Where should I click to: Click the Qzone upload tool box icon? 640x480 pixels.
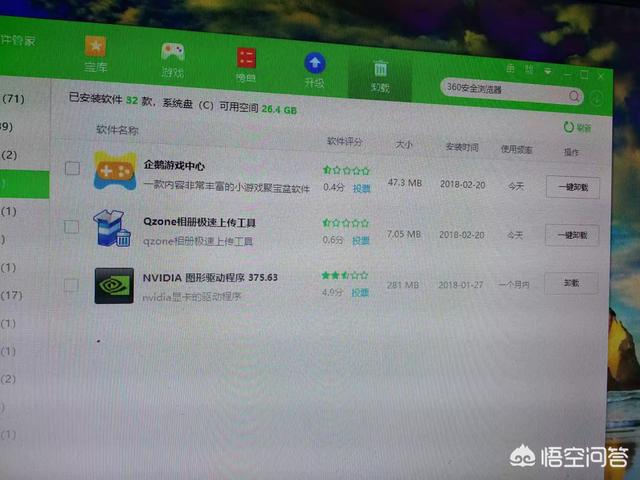click(113, 228)
